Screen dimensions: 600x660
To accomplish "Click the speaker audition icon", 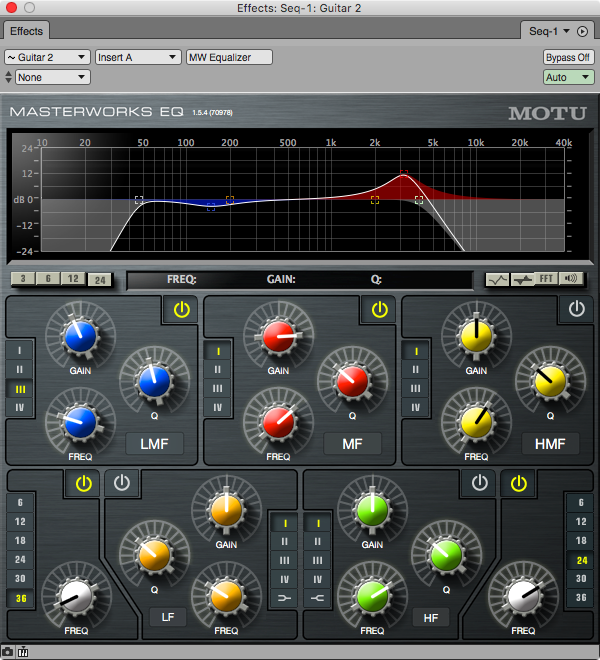I will [571, 279].
